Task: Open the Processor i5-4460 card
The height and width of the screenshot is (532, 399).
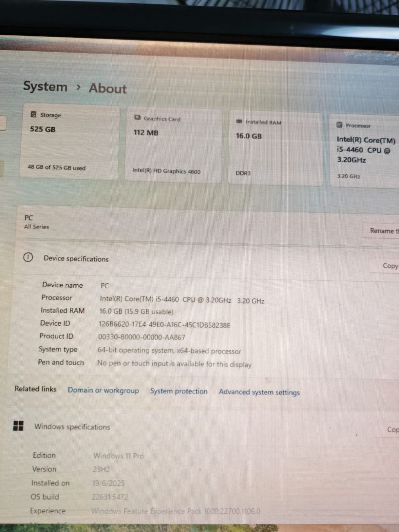Action: click(365, 151)
